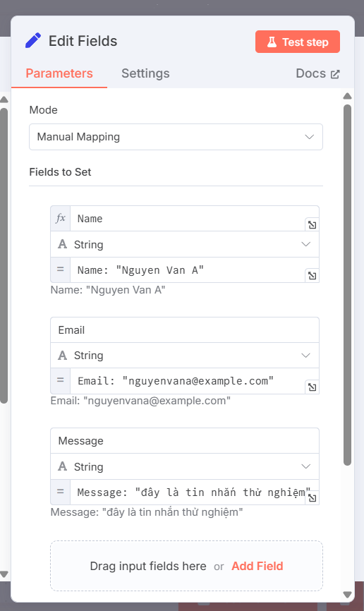Click the fx expression icon beside Name
The width and height of the screenshot is (364, 611).
(x=61, y=218)
